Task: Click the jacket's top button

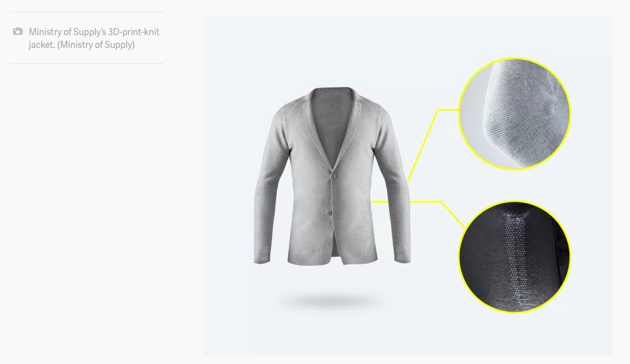Action: 333,176
